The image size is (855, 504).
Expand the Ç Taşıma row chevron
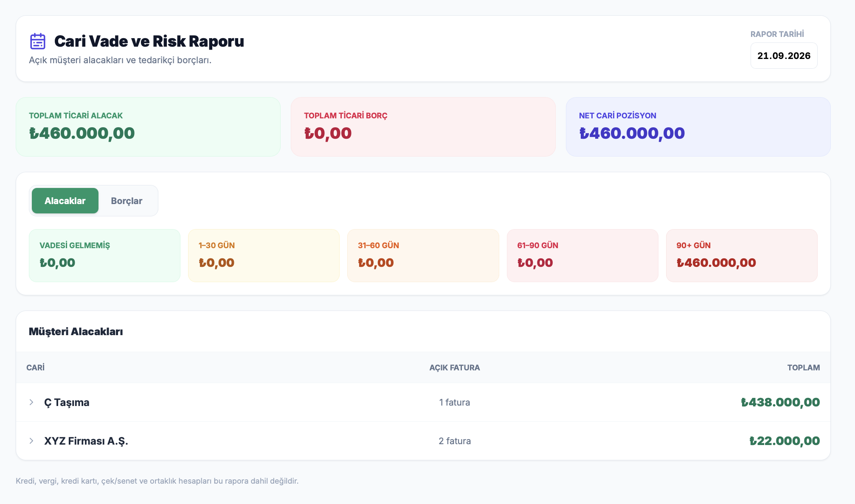click(31, 402)
